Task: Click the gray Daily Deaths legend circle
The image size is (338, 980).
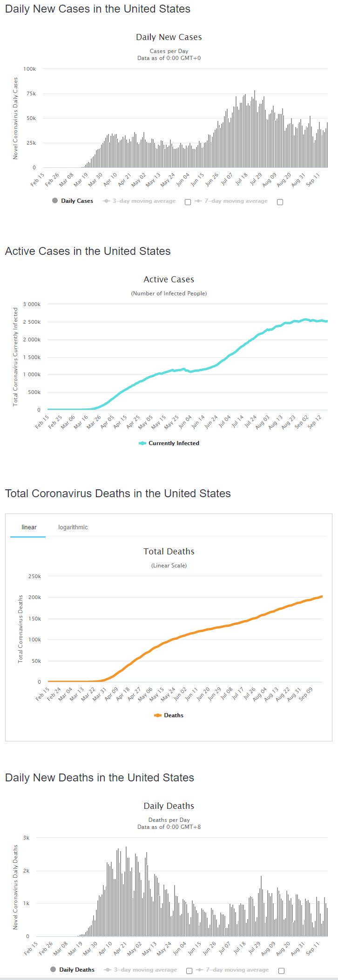Action: pyautogui.click(x=53, y=969)
